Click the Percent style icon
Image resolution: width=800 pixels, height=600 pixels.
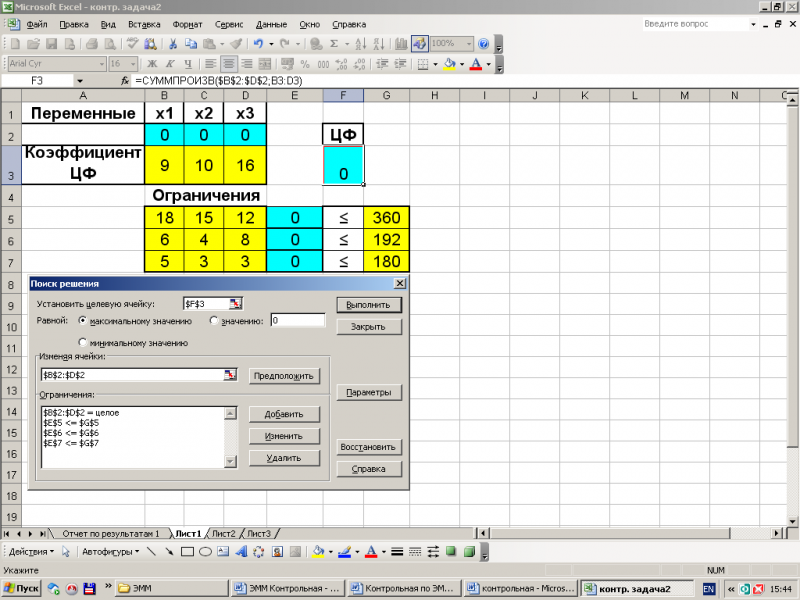(305, 64)
